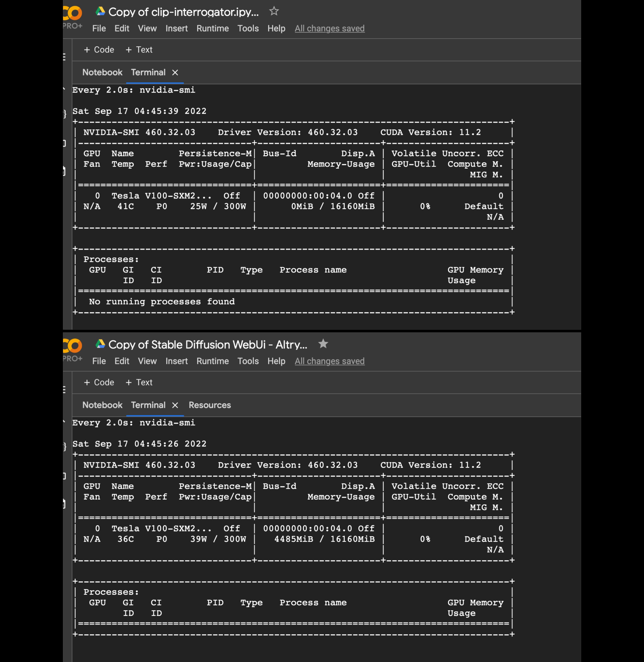
Task: Open Runtime menu in clip-interrogator window
Action: click(x=213, y=28)
